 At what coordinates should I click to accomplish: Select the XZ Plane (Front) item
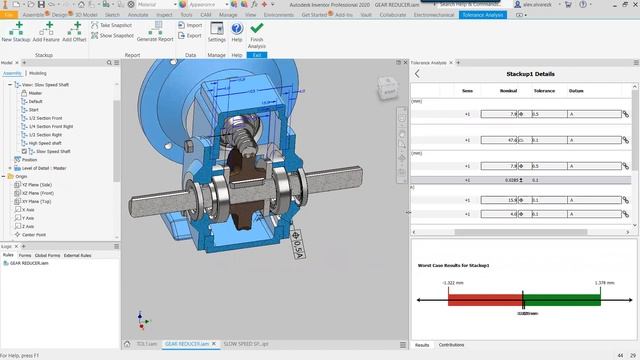(x=38, y=193)
